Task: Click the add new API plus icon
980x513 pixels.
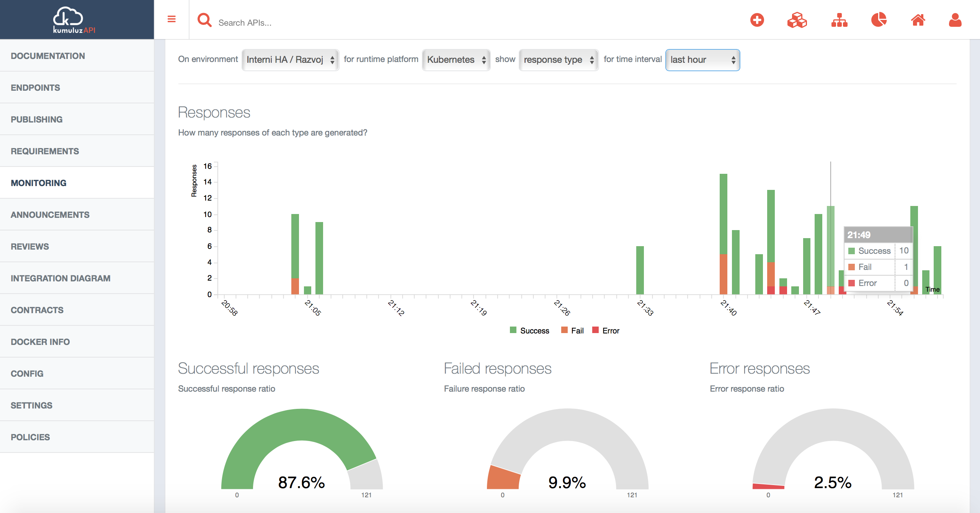Action: coord(758,21)
